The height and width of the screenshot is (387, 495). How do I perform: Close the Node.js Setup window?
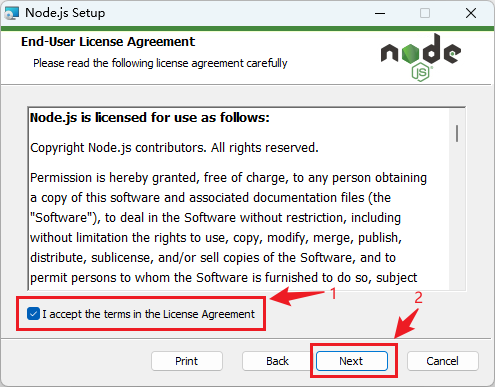pos(471,13)
